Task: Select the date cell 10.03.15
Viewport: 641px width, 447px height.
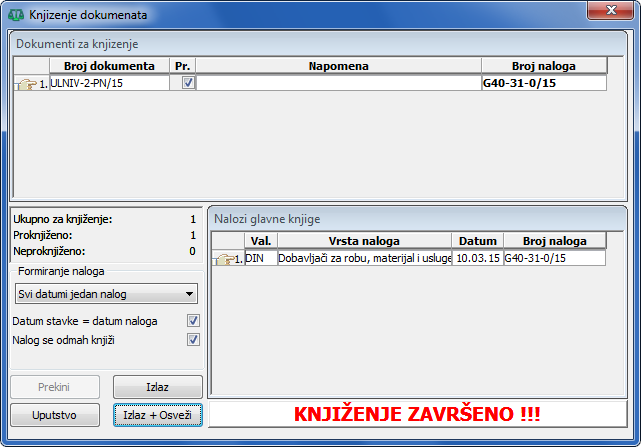Action: pyautogui.click(x=477, y=258)
